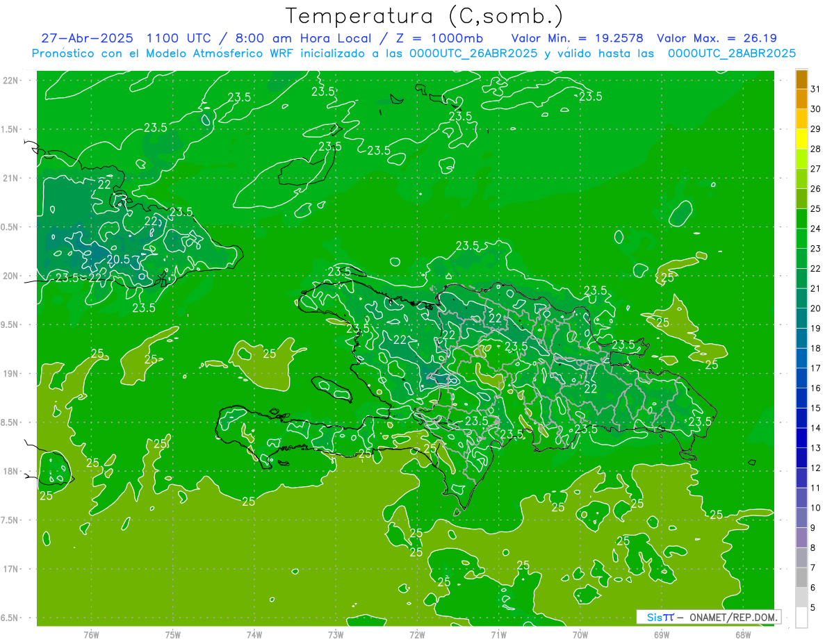The width and height of the screenshot is (834, 644).
Task: Click the "68W" longitude axis label
Action: tap(743, 635)
